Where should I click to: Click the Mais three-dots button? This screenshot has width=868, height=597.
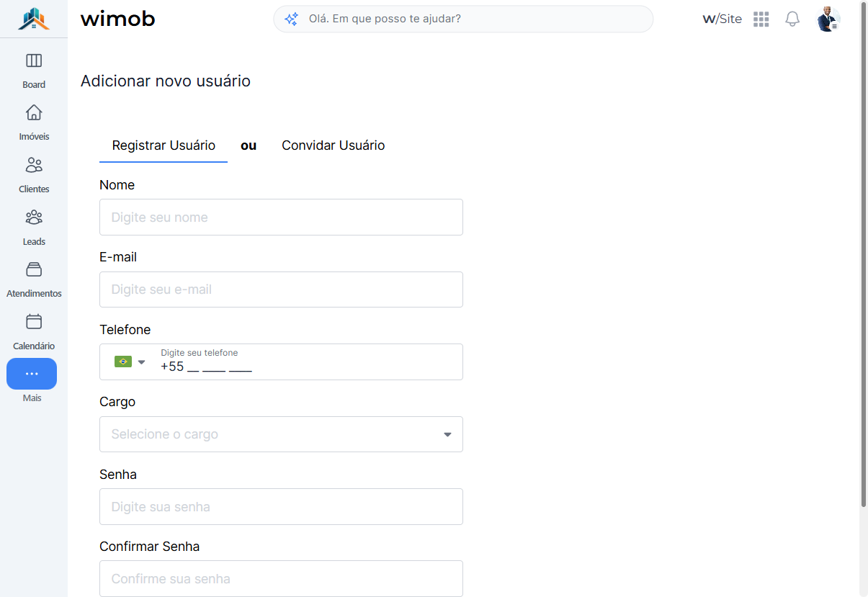point(32,374)
